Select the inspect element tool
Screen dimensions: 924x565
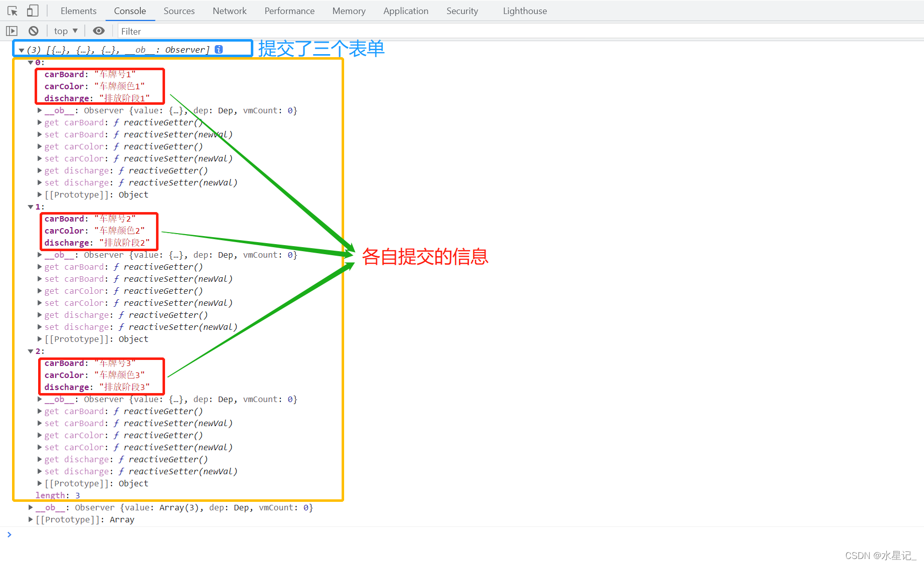coord(12,11)
